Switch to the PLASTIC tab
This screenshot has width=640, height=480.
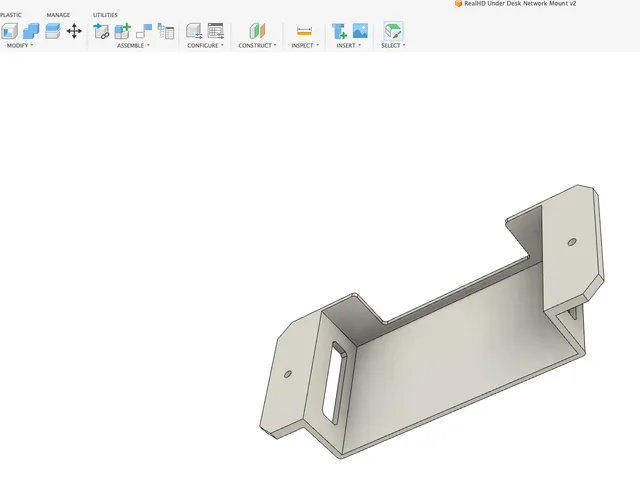(x=11, y=15)
